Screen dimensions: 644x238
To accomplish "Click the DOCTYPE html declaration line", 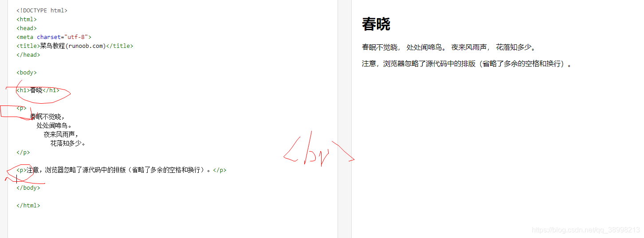I will point(42,10).
